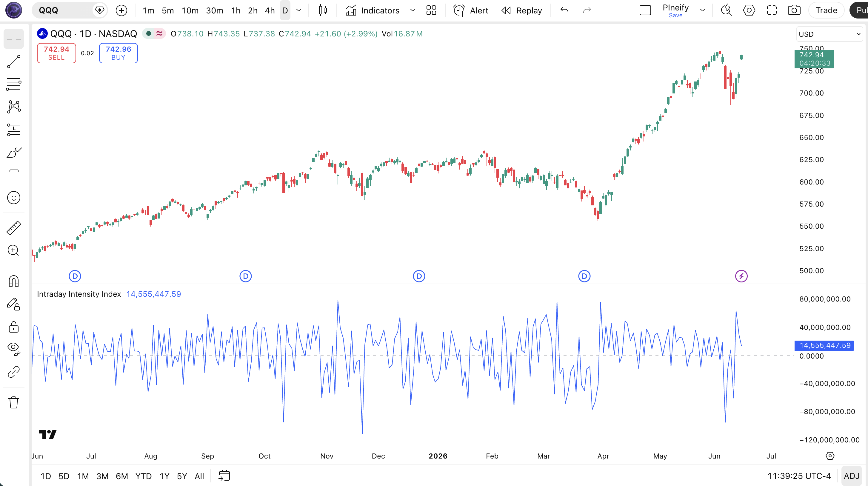Click the symbol watchlist flag icon in search box
The image size is (868, 486).
(100, 10)
